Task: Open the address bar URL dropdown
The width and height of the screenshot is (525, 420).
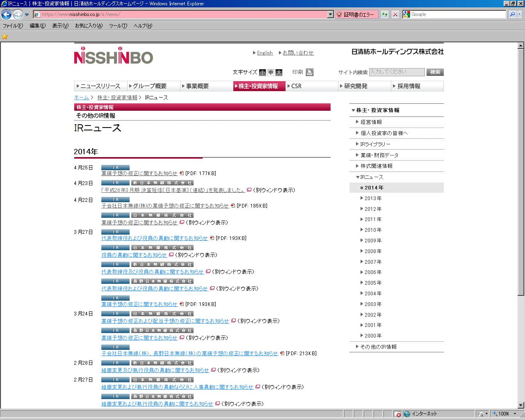Action: pos(331,14)
